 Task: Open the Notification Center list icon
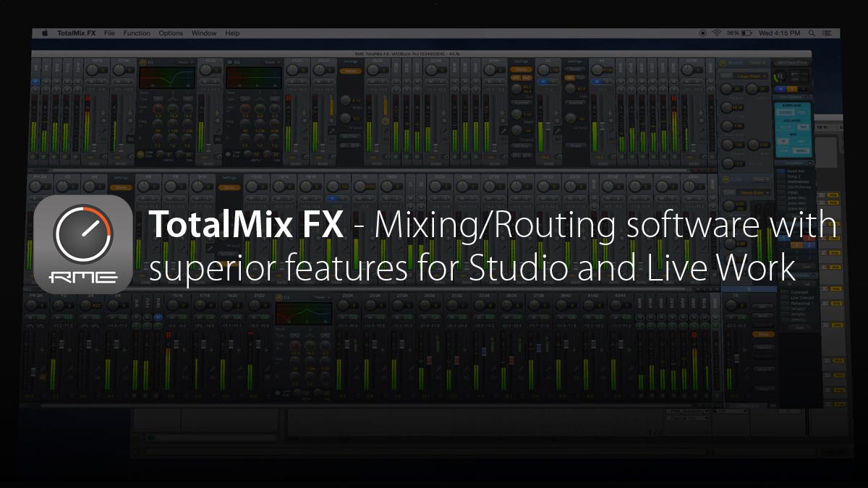pyautogui.click(x=826, y=33)
